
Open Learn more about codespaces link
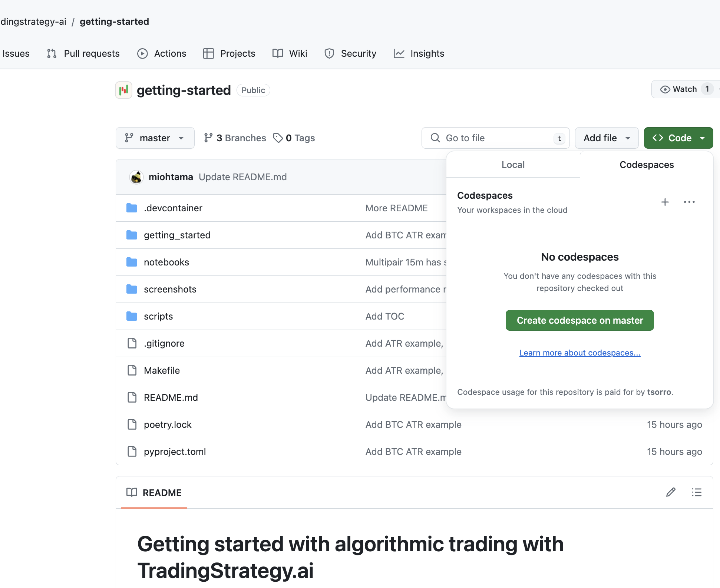pyautogui.click(x=579, y=353)
